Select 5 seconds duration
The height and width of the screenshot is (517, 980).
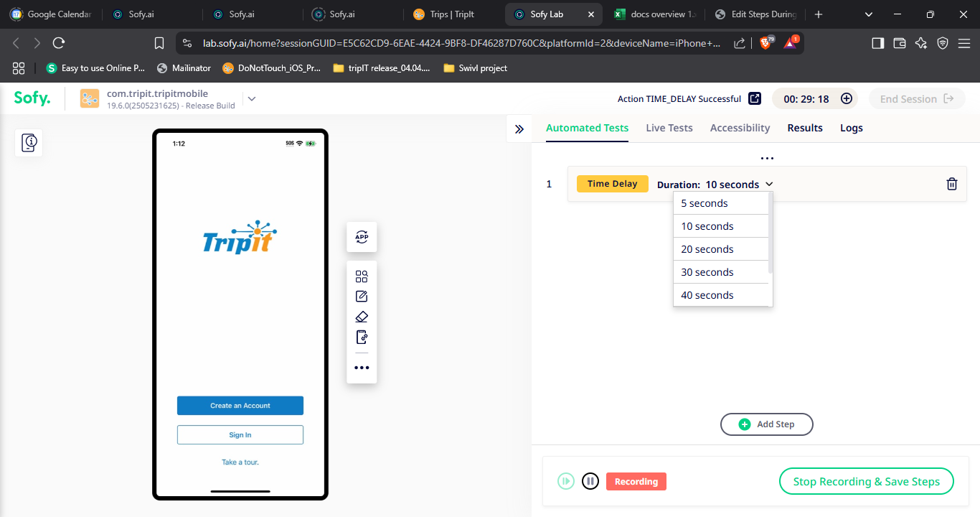[x=721, y=203]
